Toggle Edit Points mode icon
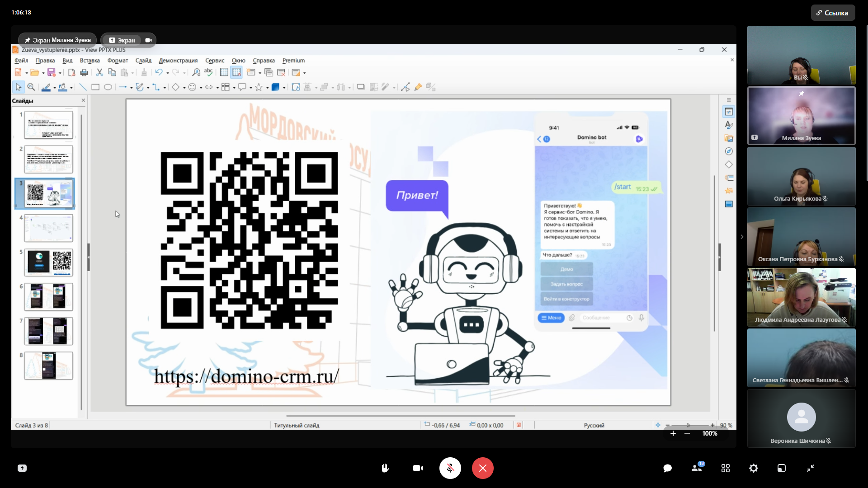The image size is (868, 488). (x=405, y=87)
